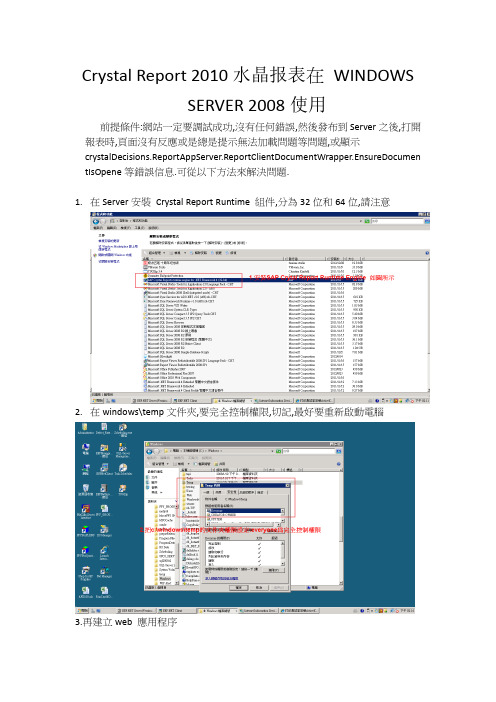Screen dimensions: 496x702
Task: Toggle the Modify Allow permission checkbox
Action: (x=260, y=548)
